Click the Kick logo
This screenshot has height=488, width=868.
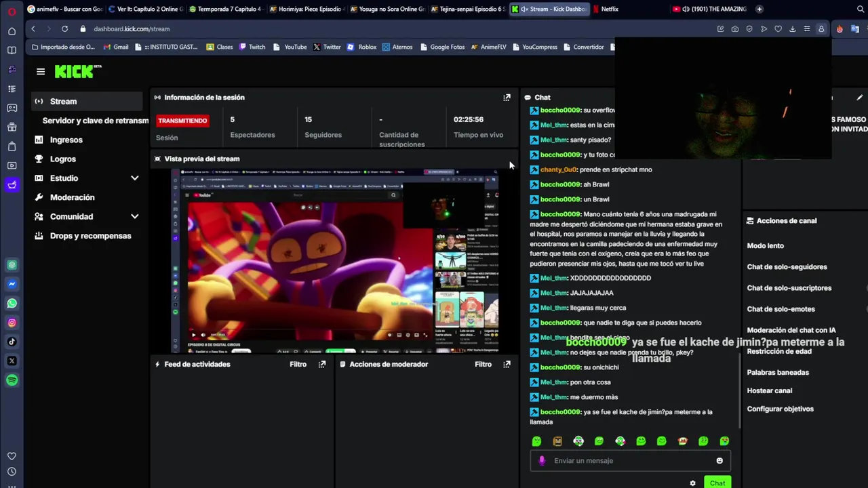coord(77,71)
